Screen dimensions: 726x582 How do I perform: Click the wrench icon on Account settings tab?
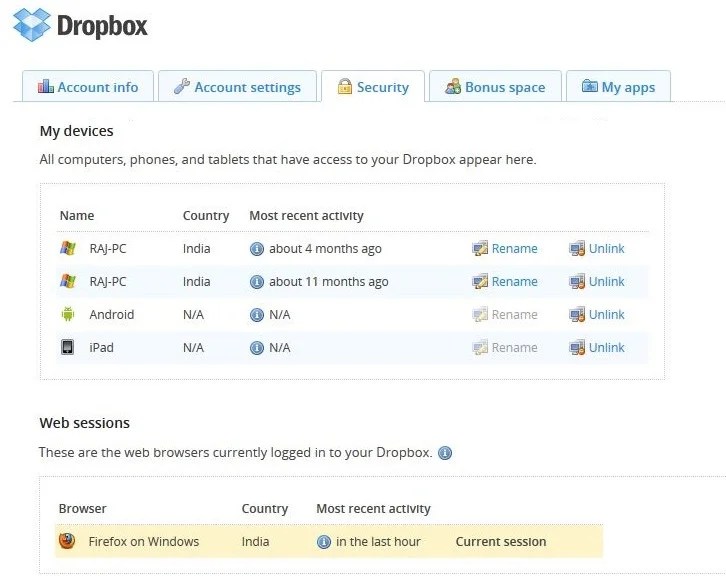click(182, 86)
